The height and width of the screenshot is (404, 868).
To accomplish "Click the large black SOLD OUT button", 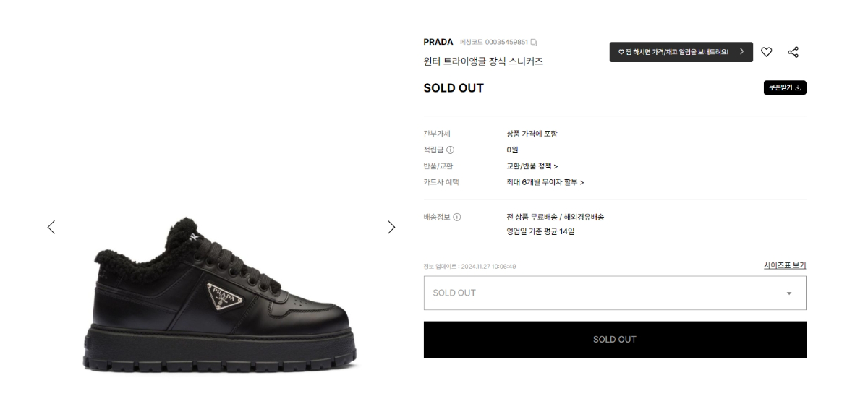I will point(614,339).
